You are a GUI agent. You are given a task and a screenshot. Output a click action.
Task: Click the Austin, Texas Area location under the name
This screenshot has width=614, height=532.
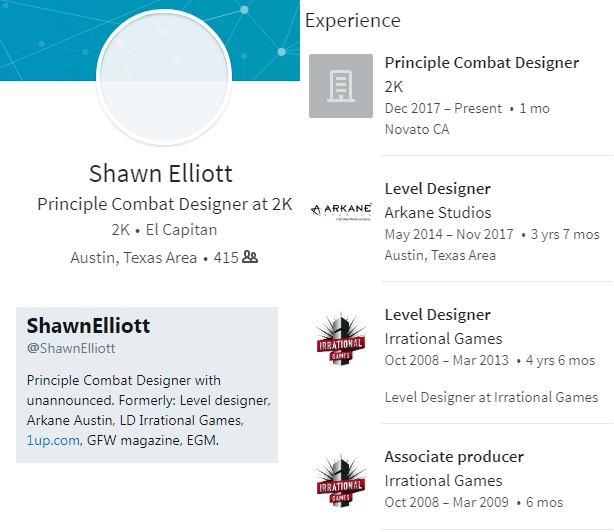(134, 258)
